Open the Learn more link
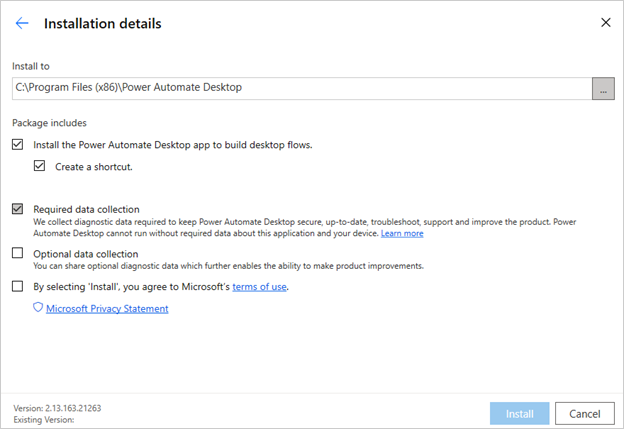This screenshot has height=429, width=624. coord(402,233)
